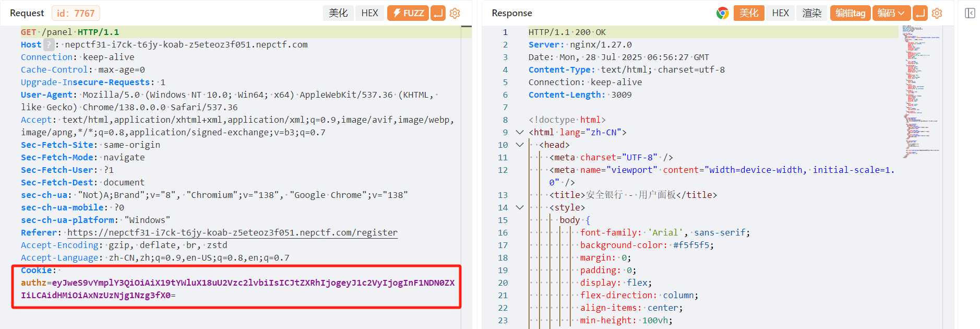Click the FUZZ lightning button
980x329 pixels.
tap(408, 13)
